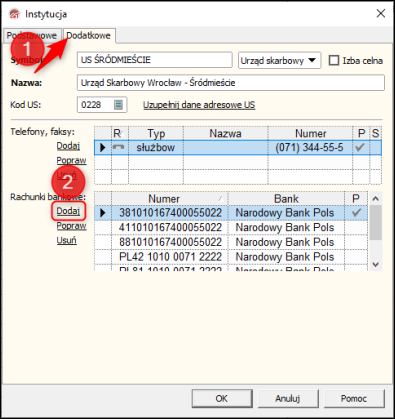Click the Nazwa field Urząd Skarbowy Wrocław
The height and width of the screenshot is (419, 395).
(231, 82)
